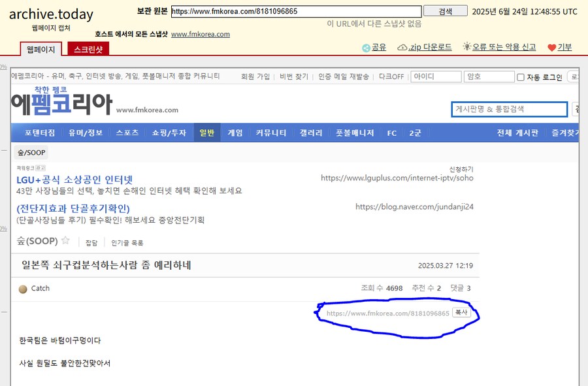This screenshot has height=386, width=588.
Task: Click the lguplus.com internet-iptv/soho URL
Action: click(x=397, y=178)
